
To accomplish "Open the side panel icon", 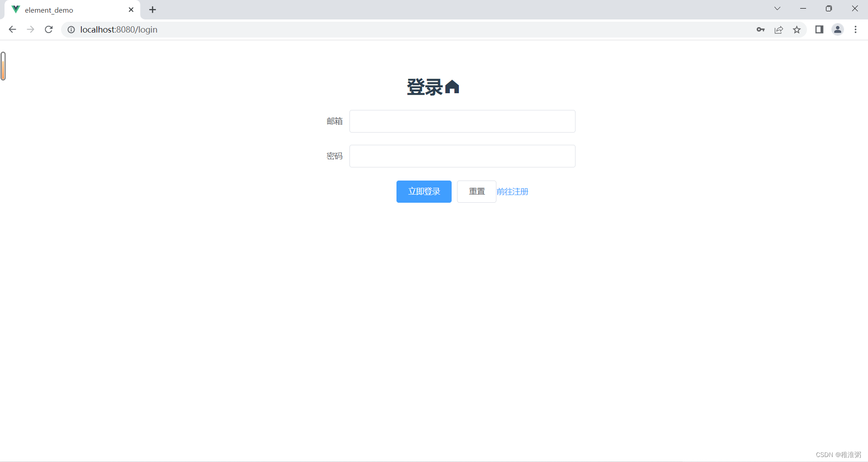I will pos(819,29).
